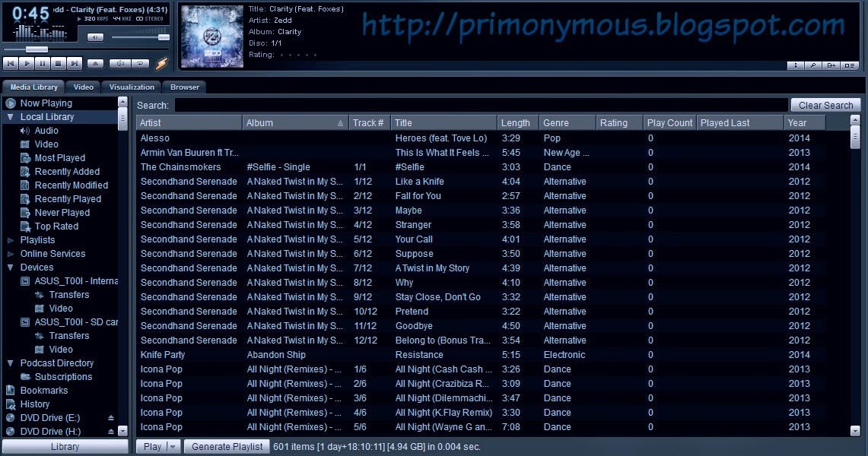Viewport: 868px width, 456px height.
Task: Open the Browser tab
Action: click(185, 87)
